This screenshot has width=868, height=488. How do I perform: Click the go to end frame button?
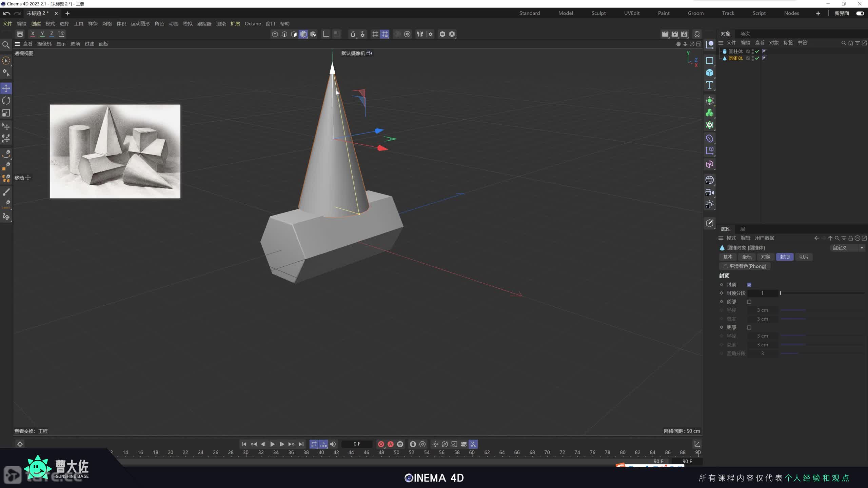pyautogui.click(x=301, y=444)
